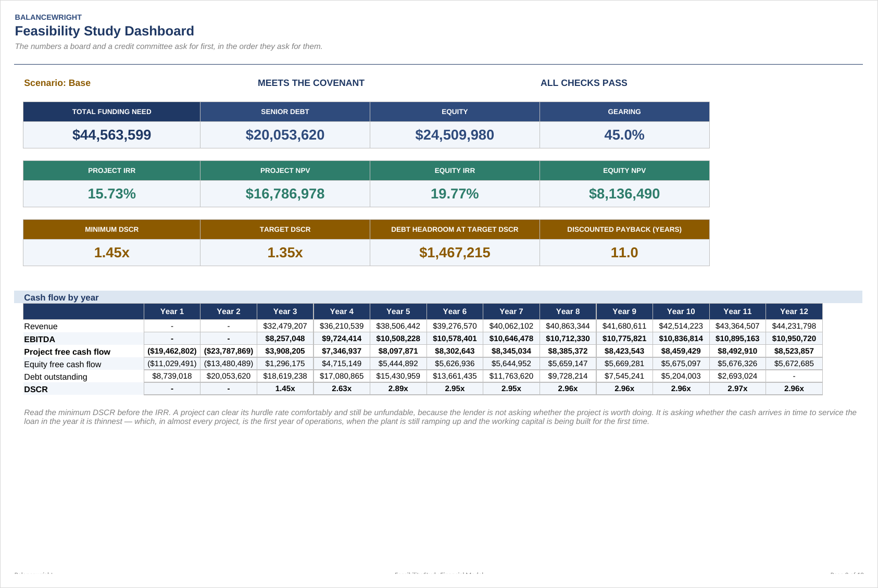The width and height of the screenshot is (878, 588).
Task: Select the Target DSCR value 1.35x
Action: [x=285, y=253]
